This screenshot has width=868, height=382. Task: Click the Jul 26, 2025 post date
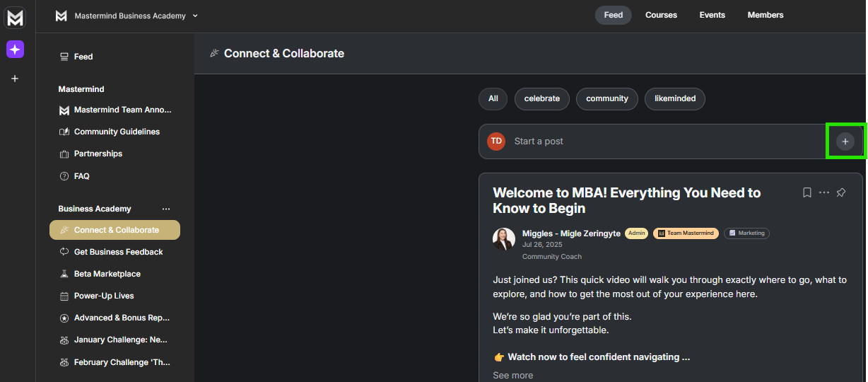coord(542,245)
